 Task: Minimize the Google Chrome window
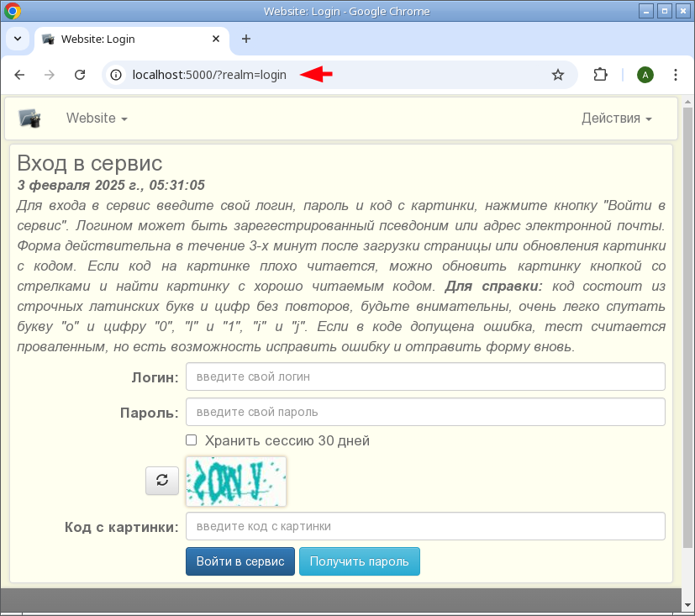click(645, 11)
